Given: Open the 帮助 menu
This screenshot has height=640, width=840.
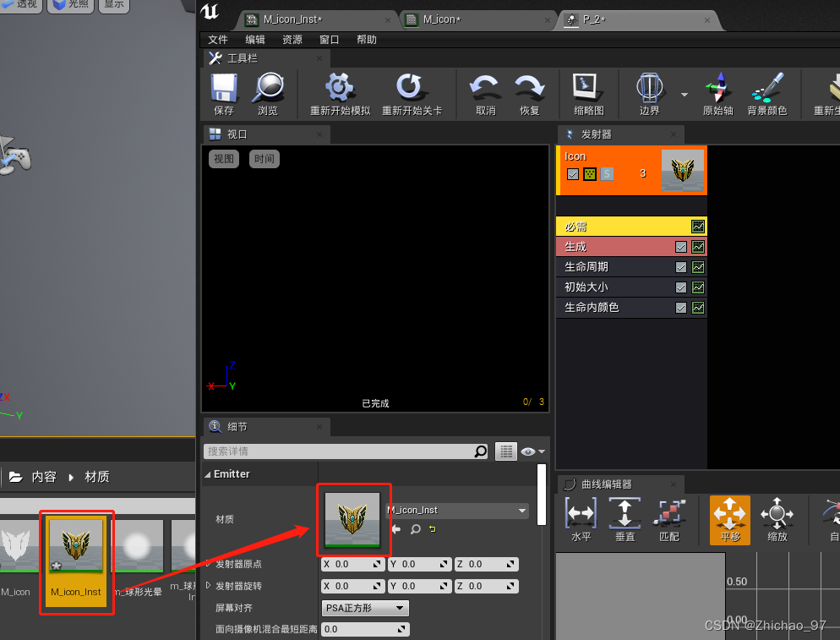Looking at the screenshot, I should point(367,40).
